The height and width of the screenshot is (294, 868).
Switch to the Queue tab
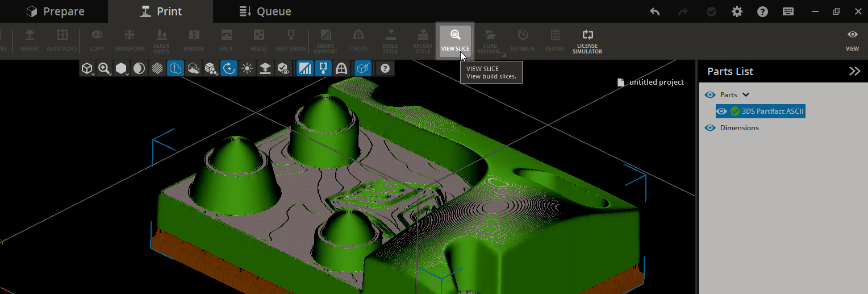(x=265, y=11)
